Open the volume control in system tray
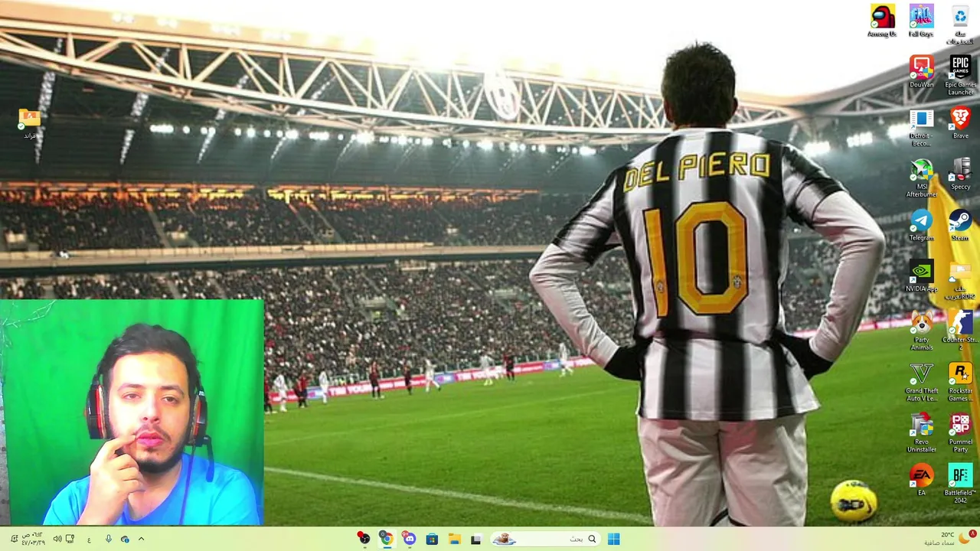Image resolution: width=980 pixels, height=551 pixels. pos(57,539)
